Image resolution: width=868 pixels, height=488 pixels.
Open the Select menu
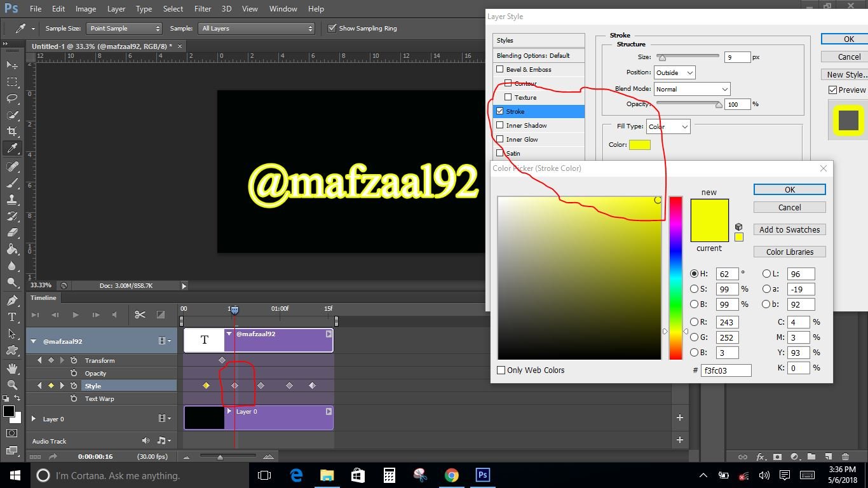pos(173,9)
